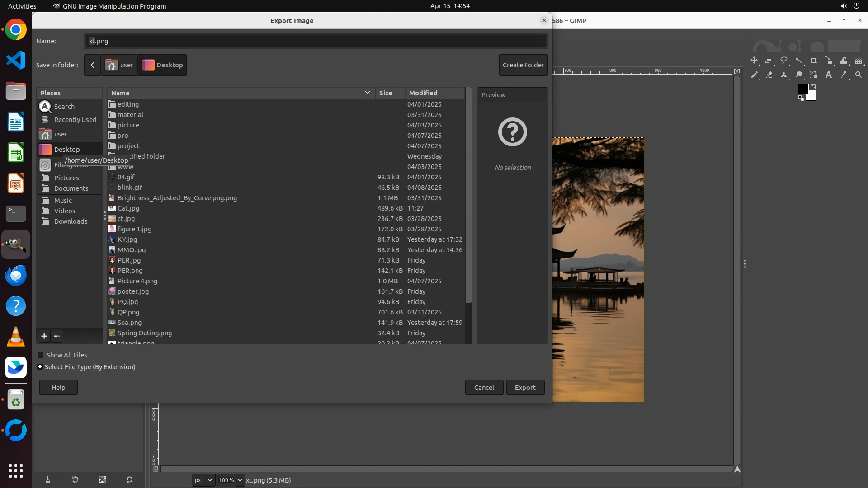Pick the Crop tool

coord(814,61)
